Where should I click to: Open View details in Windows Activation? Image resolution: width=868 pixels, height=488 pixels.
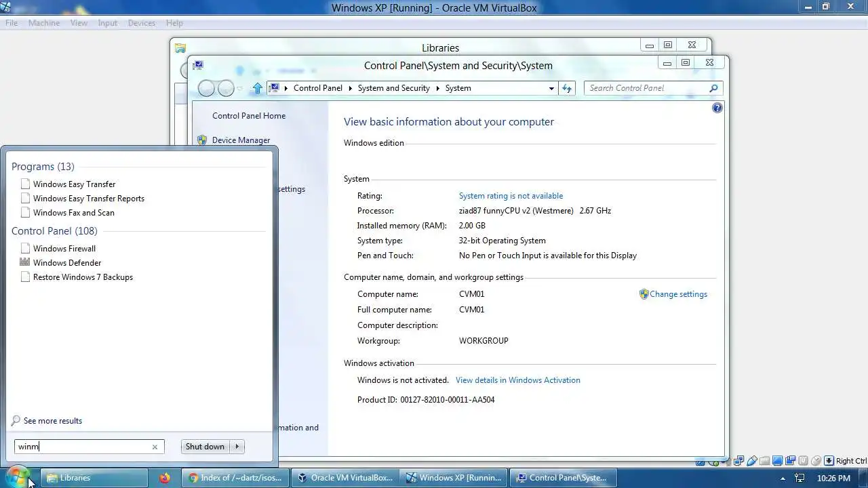coord(518,380)
